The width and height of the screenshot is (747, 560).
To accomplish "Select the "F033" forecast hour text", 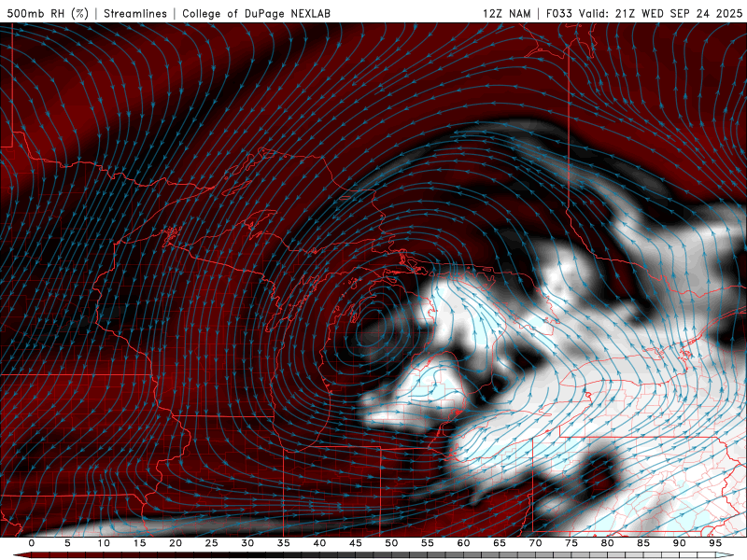I will point(559,13).
